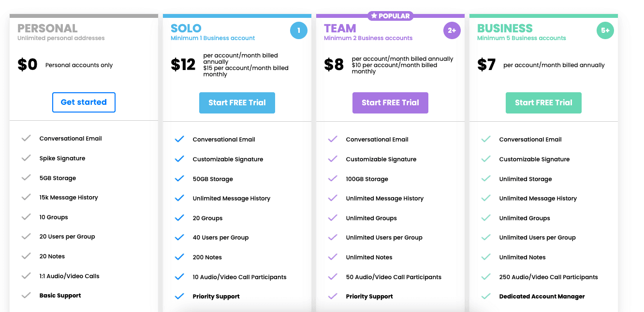
Task: Click the checkmark beside Priority Support in Solo
Action: (179, 296)
